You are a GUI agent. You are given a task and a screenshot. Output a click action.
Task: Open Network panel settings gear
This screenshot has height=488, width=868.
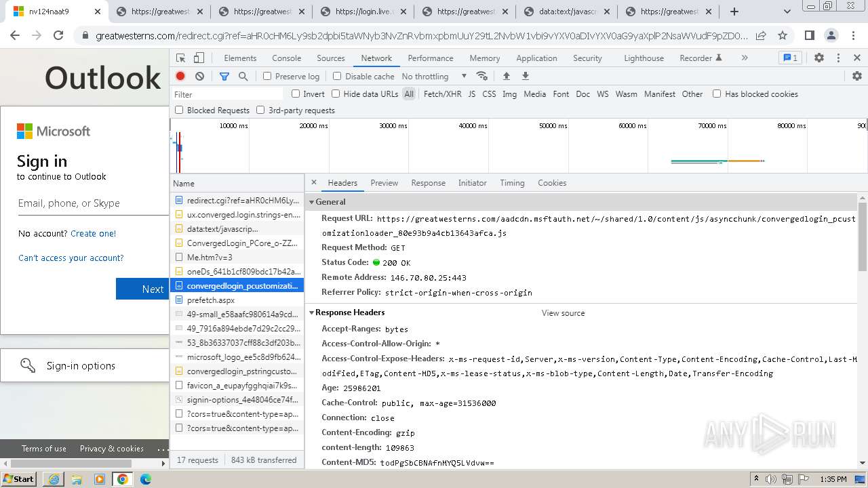click(857, 76)
